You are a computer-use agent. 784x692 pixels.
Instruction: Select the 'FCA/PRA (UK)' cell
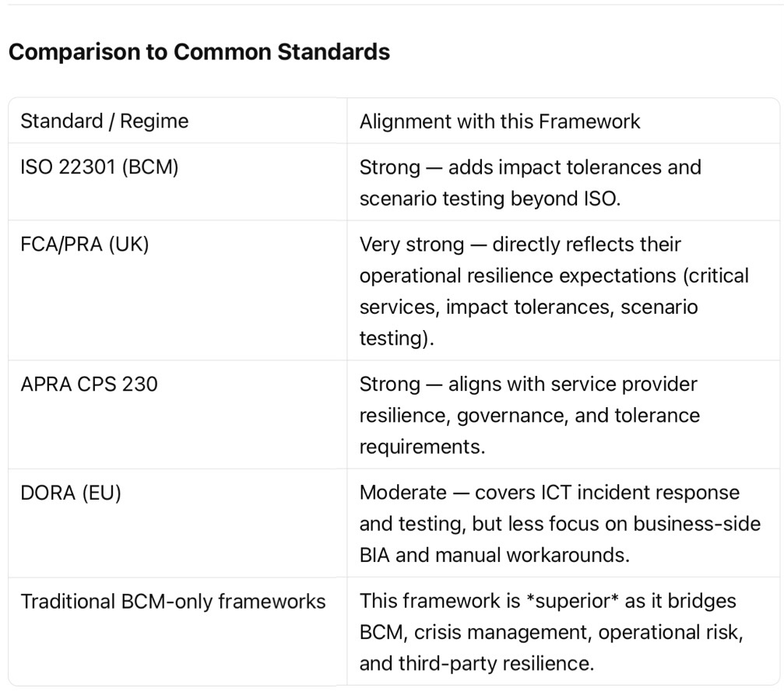coord(84,244)
